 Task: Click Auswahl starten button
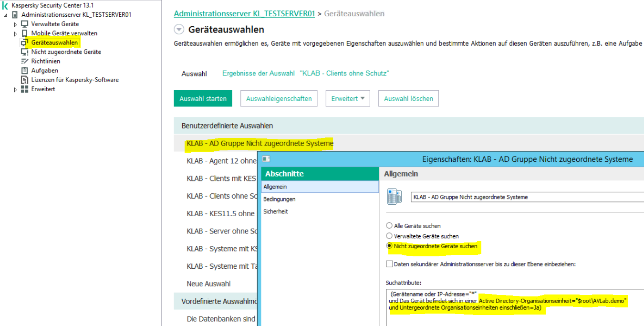pos(203,99)
